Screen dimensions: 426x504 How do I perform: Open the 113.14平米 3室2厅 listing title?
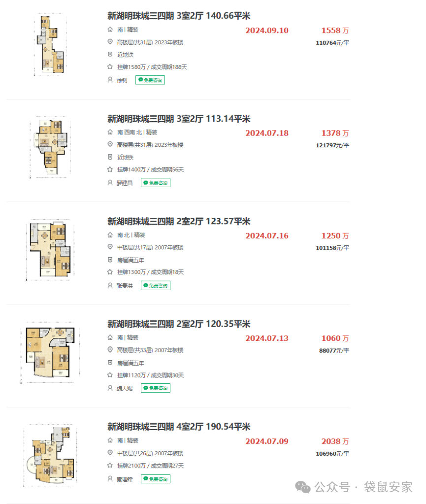click(x=179, y=119)
